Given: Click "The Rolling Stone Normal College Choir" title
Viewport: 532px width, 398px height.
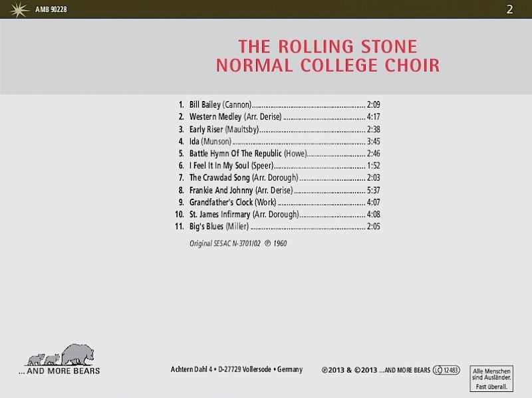Looking at the screenshot, I should pyautogui.click(x=328, y=56).
